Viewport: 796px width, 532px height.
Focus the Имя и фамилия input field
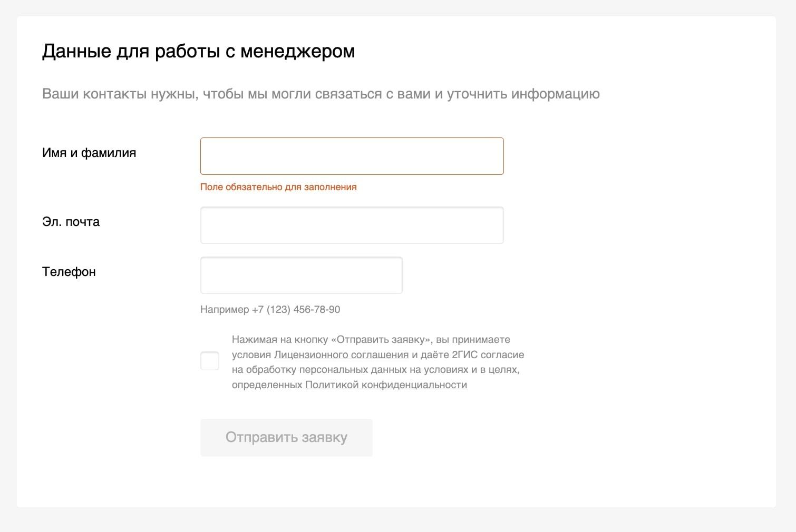[352, 156]
